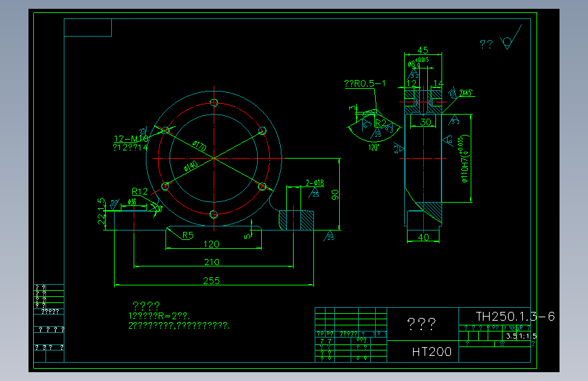This screenshot has height=381, width=588.
Task: Select the 30 dimension in section view
Action: pyautogui.click(x=426, y=122)
